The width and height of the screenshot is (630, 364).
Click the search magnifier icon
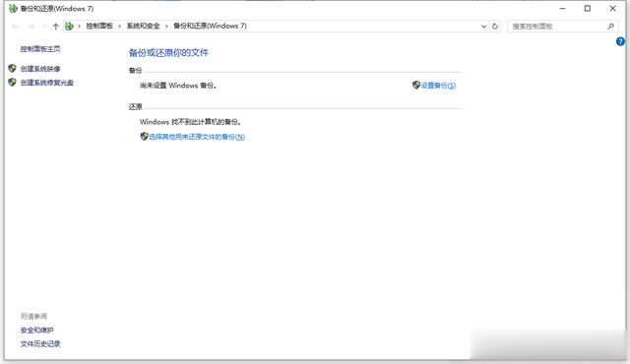610,27
